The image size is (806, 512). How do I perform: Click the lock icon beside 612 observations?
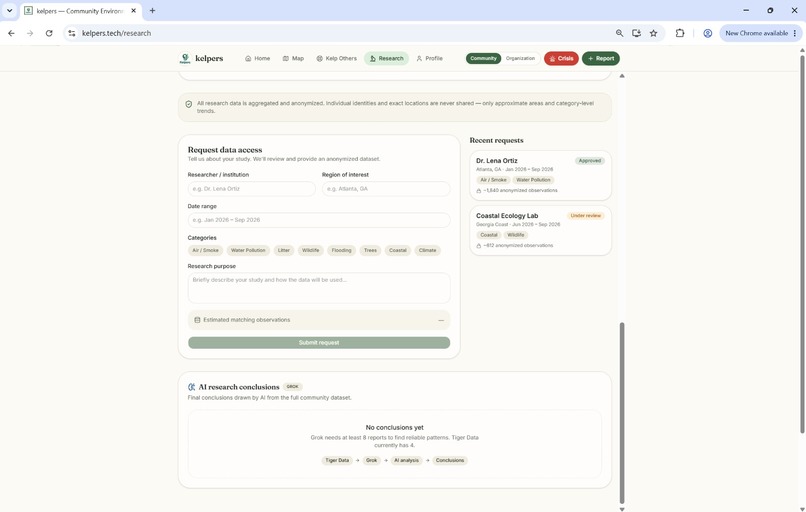point(479,246)
